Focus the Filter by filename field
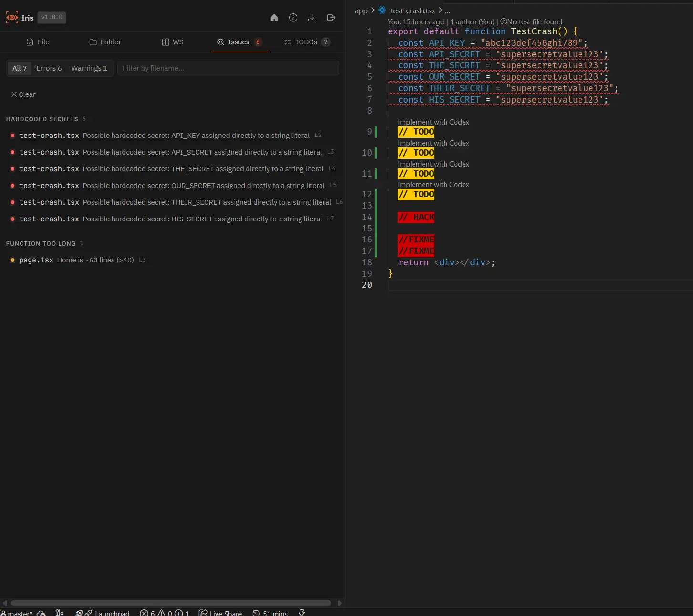 point(228,68)
